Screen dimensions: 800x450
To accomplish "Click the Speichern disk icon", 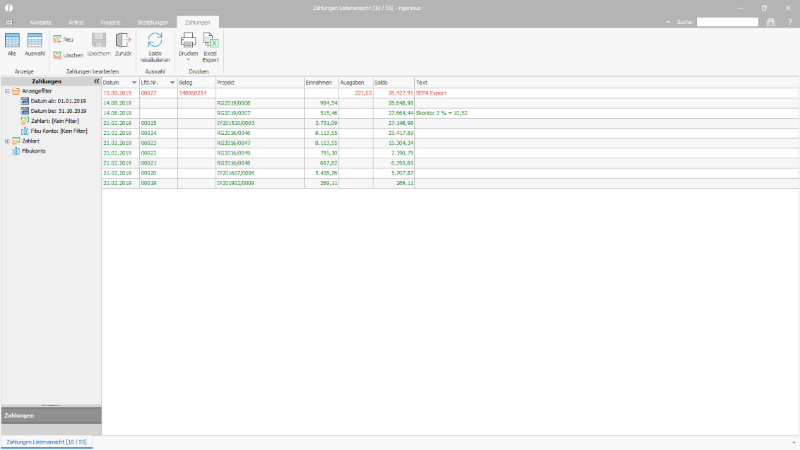I will [x=98, y=40].
